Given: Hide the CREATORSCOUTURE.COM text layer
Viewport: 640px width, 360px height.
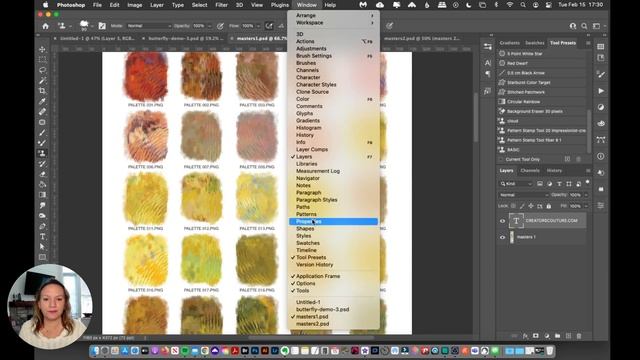Looking at the screenshot, I should (502, 221).
